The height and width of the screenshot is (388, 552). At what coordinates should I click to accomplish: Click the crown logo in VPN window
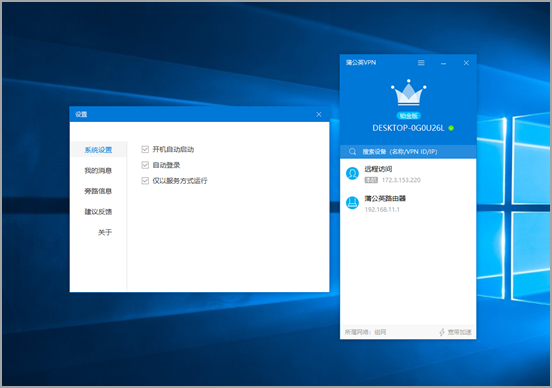tap(408, 93)
